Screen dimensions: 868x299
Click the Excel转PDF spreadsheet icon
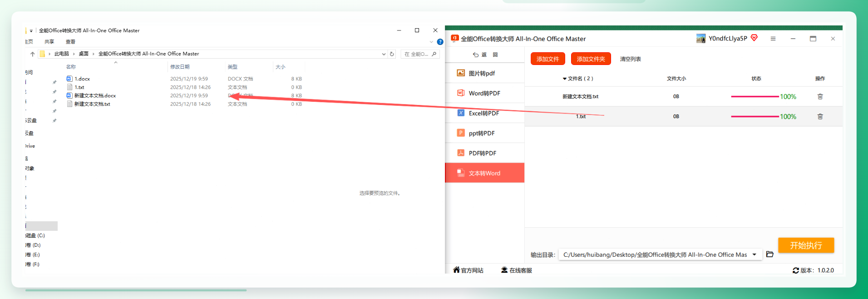click(x=460, y=113)
